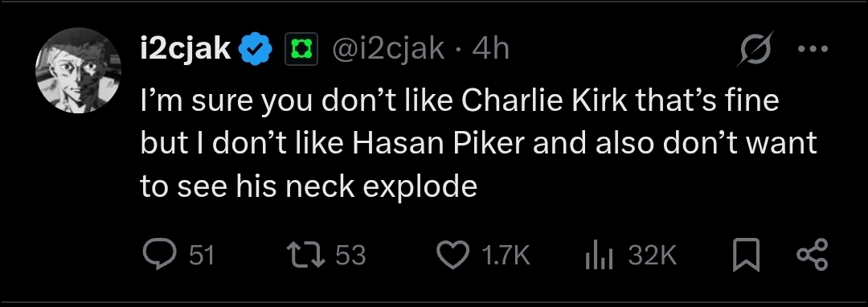Click the 32K views count
This screenshot has width=868, height=307.
652,256
